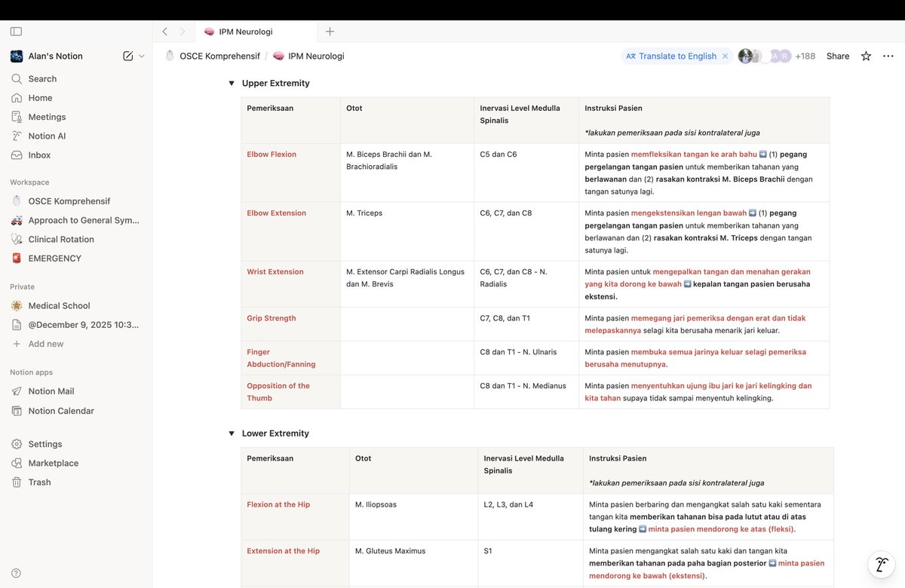Select the IPM Neurologi tab

click(256, 32)
